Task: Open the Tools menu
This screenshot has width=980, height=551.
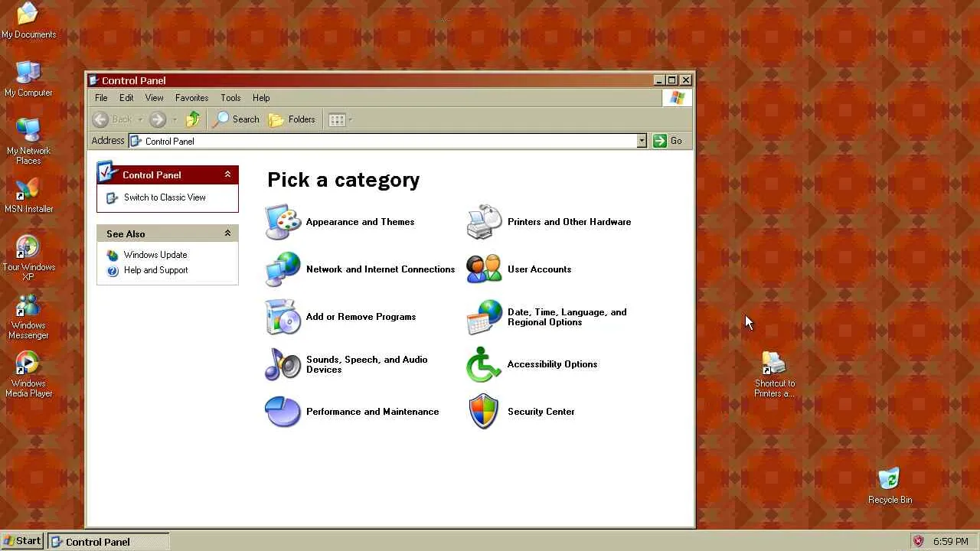Action: pos(230,98)
